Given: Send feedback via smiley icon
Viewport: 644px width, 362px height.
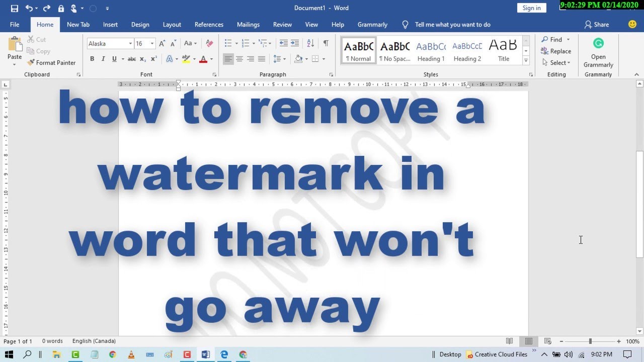Looking at the screenshot, I should point(632,24).
